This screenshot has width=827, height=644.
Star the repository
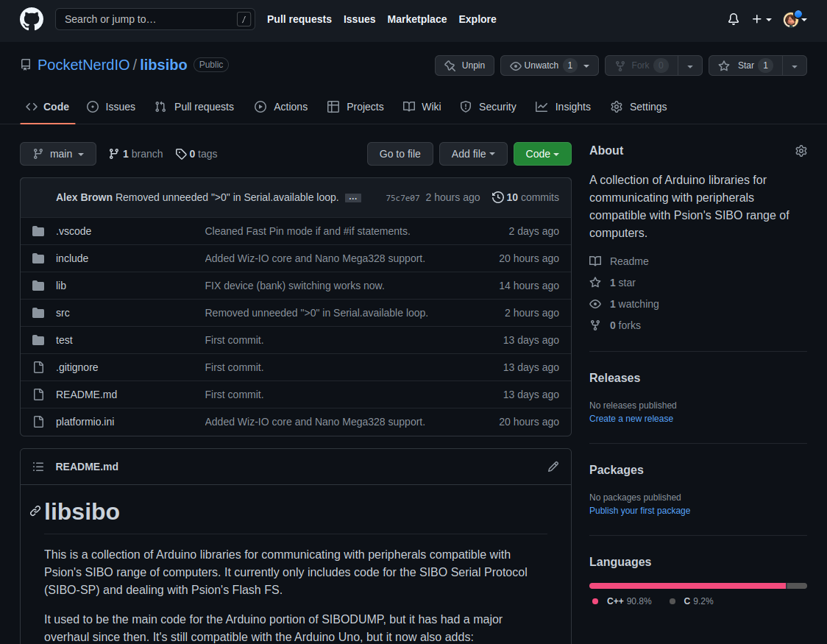click(x=745, y=66)
